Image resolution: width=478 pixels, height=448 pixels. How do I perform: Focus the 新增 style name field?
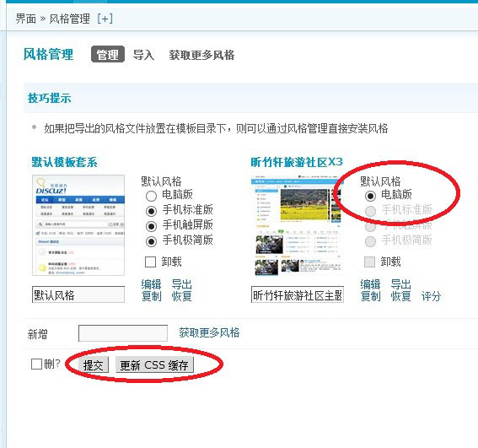click(x=123, y=333)
